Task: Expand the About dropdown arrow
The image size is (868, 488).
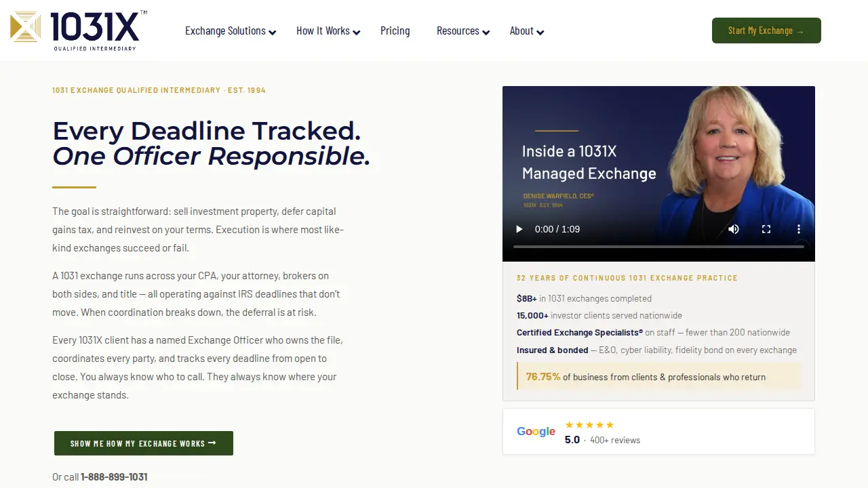Action: point(540,32)
